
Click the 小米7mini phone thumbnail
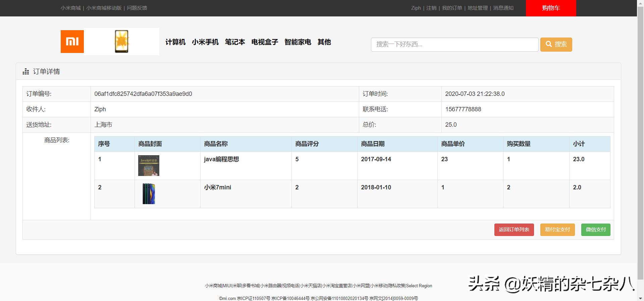coord(149,194)
